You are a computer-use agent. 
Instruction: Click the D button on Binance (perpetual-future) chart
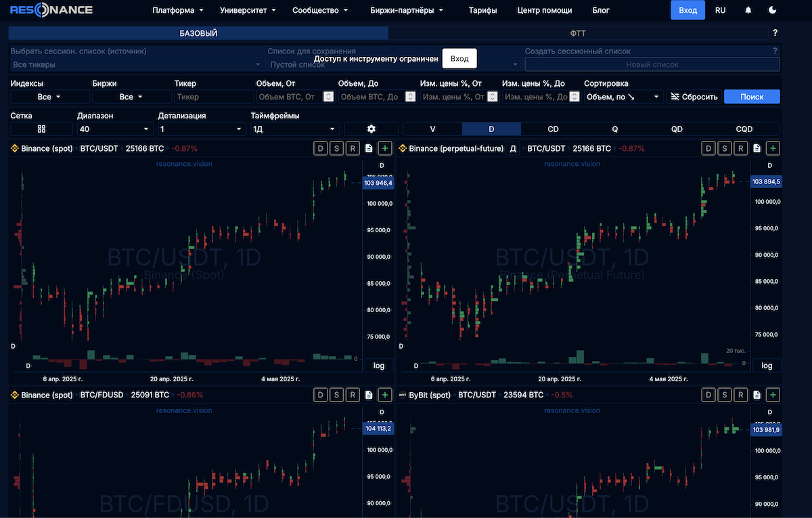(x=708, y=148)
